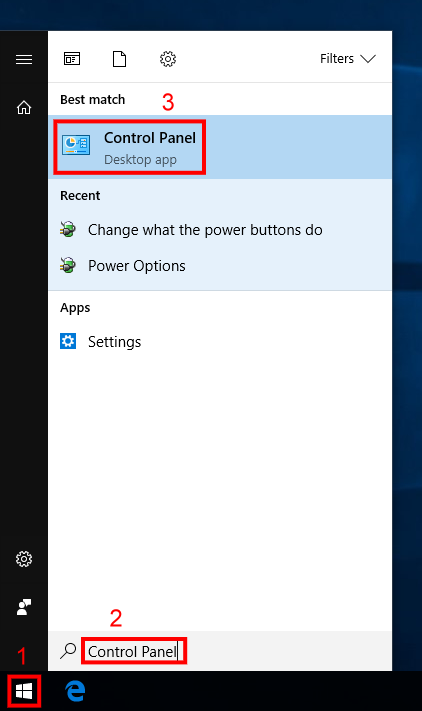Launch the Settings app result
The image size is (422, 711).
point(220,341)
